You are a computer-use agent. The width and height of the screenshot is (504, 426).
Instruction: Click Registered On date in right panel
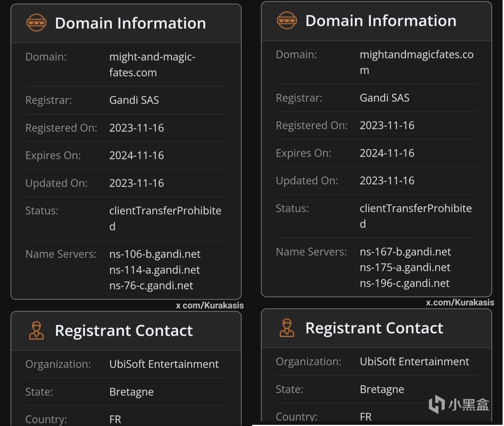coord(387,125)
